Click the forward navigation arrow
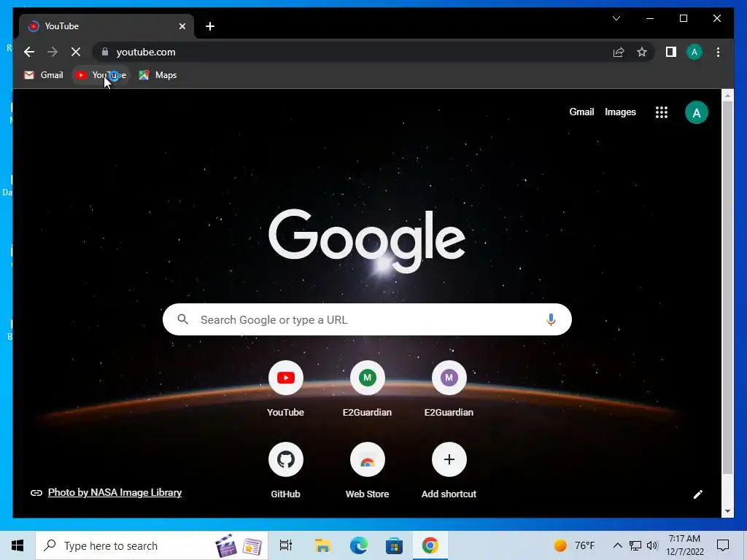The height and width of the screenshot is (560, 747). coord(53,52)
